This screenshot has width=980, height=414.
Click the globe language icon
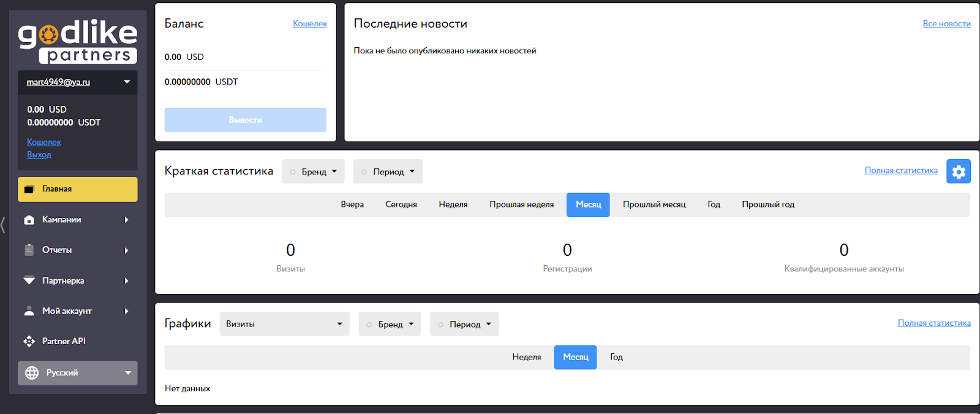click(x=32, y=373)
